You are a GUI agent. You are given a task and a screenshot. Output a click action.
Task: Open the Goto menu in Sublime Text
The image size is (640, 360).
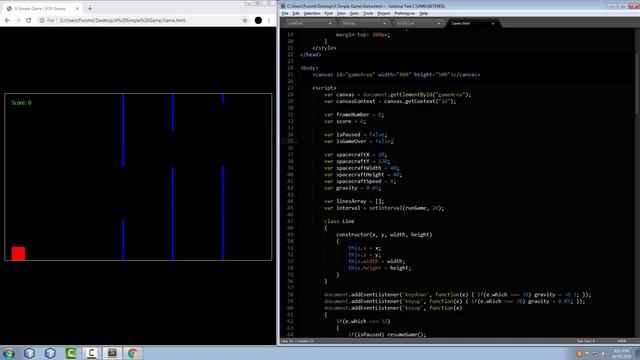pos(354,13)
